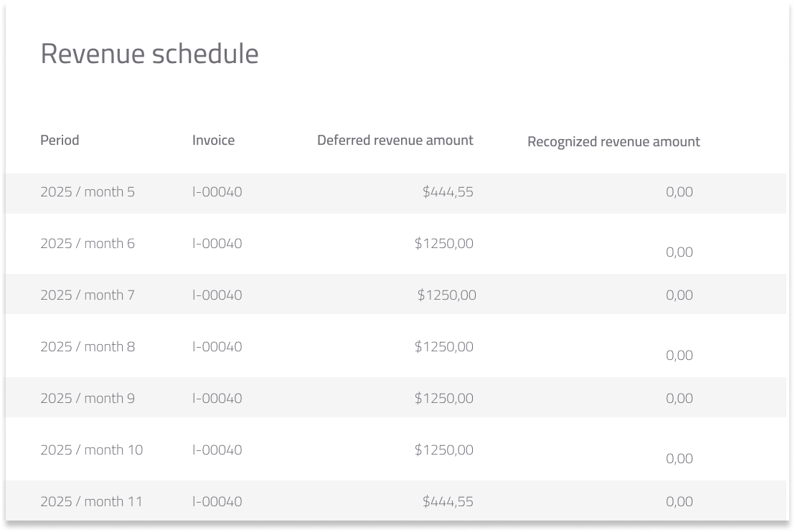Select the "2025 / month 11" period cell
This screenshot has width=795, height=532.
pos(91,501)
